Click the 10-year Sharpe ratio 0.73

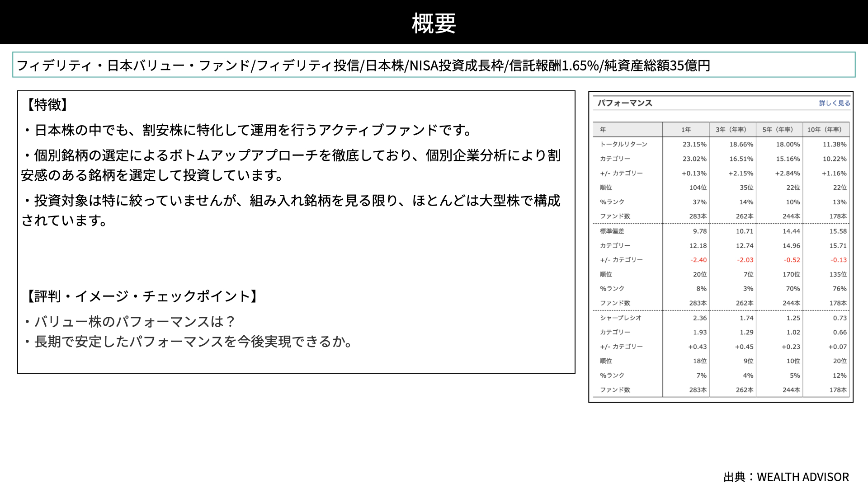point(840,318)
